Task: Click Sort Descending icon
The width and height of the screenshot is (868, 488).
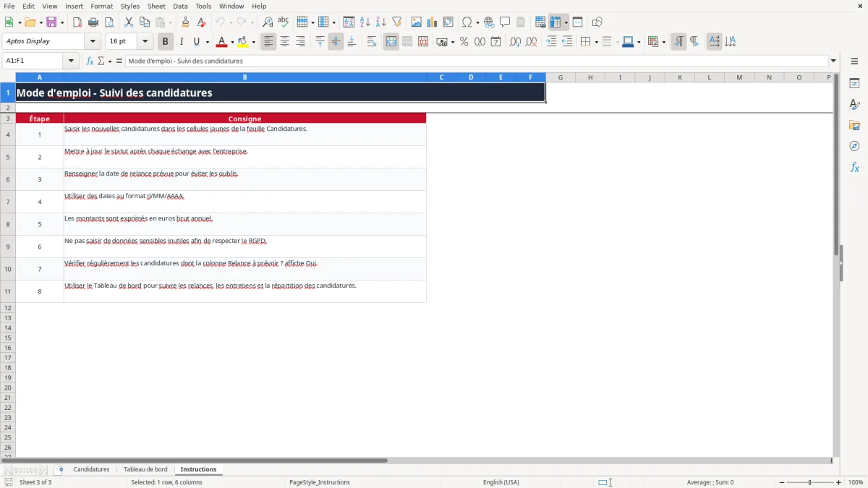Action: pos(381,22)
